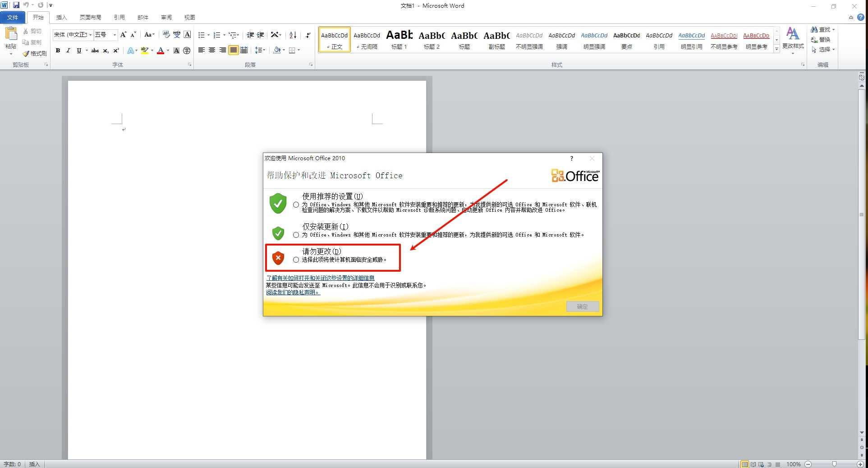Click the Distributed alignment icon
868x468 pixels.
pyautogui.click(x=244, y=50)
